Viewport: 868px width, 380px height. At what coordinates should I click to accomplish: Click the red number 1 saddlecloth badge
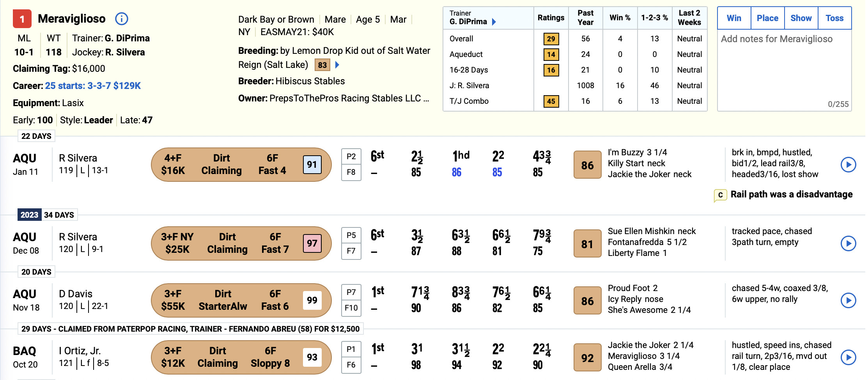click(x=22, y=19)
